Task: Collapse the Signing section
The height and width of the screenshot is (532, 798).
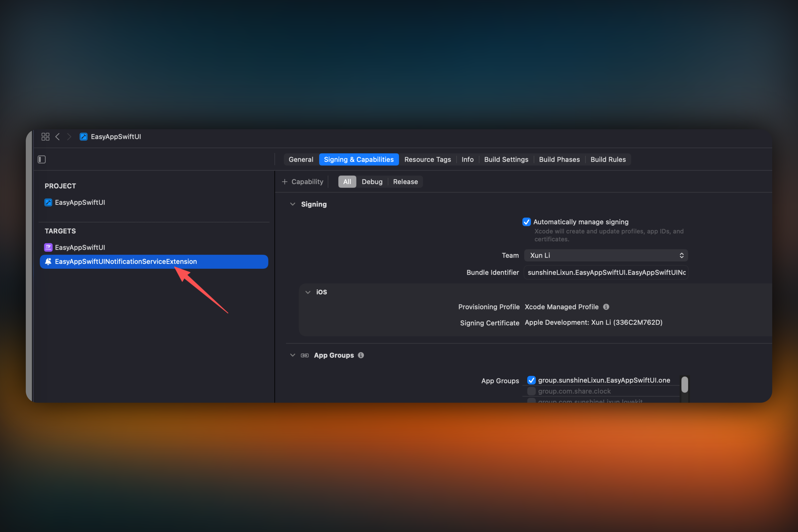Action: 293,204
